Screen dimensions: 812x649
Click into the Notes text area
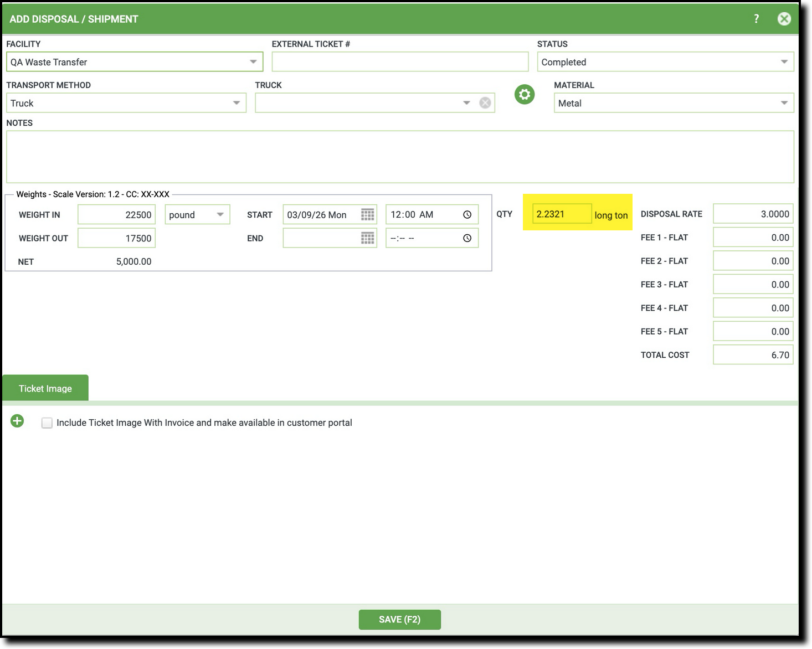tap(400, 157)
